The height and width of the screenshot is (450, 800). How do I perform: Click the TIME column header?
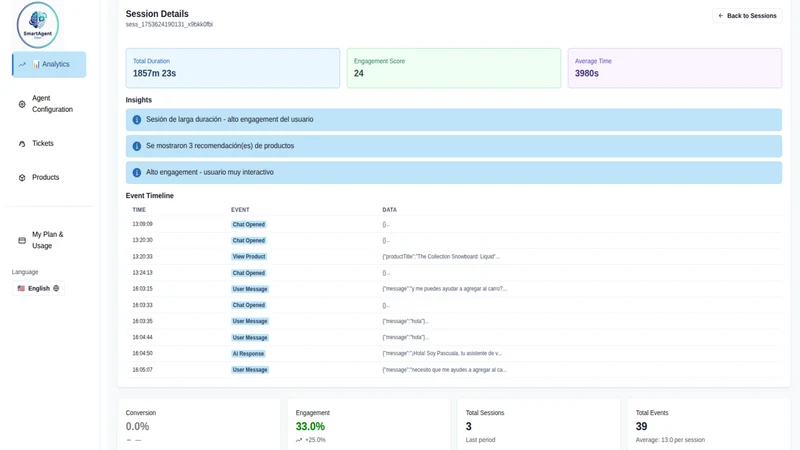pos(139,210)
